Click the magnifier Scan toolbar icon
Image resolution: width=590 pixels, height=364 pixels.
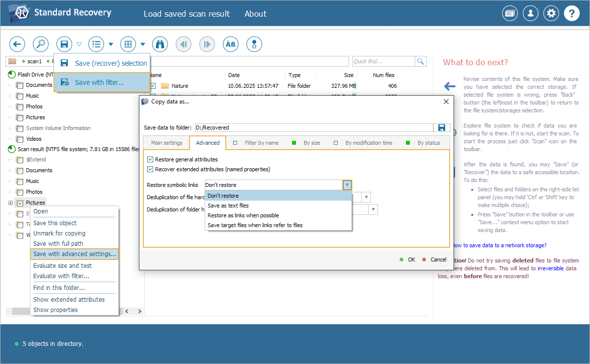click(41, 44)
